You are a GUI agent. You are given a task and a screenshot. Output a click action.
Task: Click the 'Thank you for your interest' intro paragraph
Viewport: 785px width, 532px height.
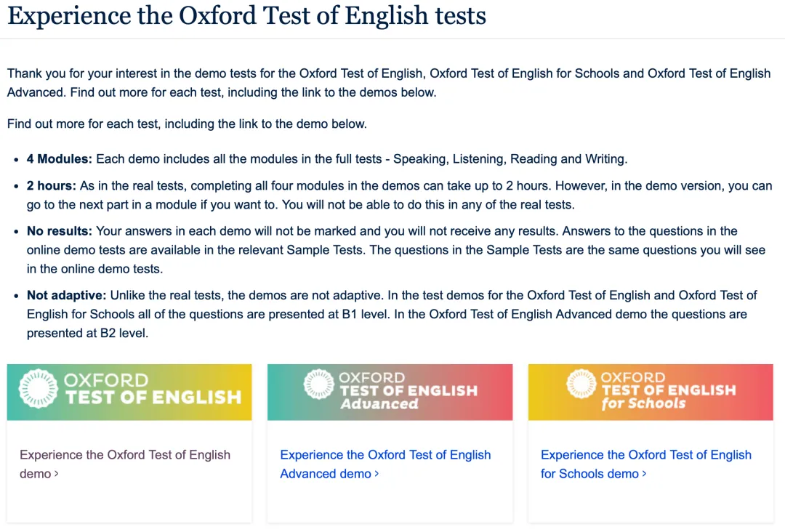388,73
